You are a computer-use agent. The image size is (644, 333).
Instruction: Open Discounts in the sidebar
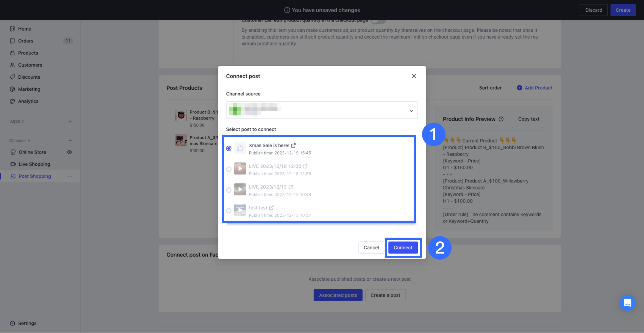(x=29, y=77)
